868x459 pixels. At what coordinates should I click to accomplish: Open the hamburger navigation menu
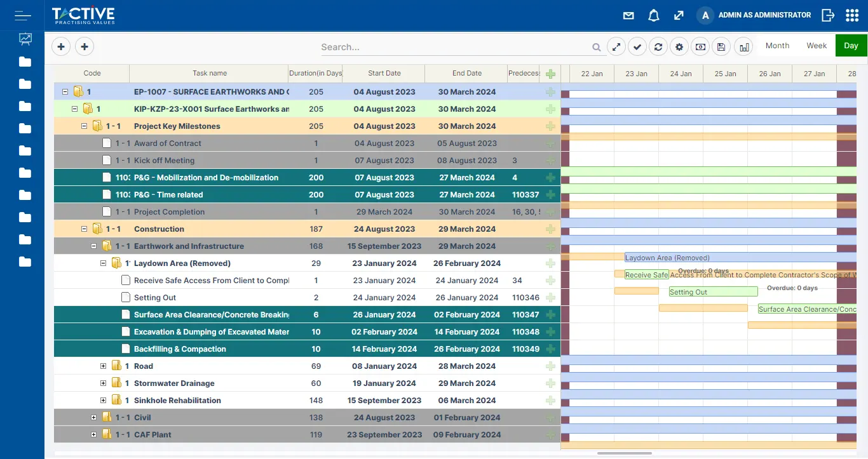click(22, 15)
